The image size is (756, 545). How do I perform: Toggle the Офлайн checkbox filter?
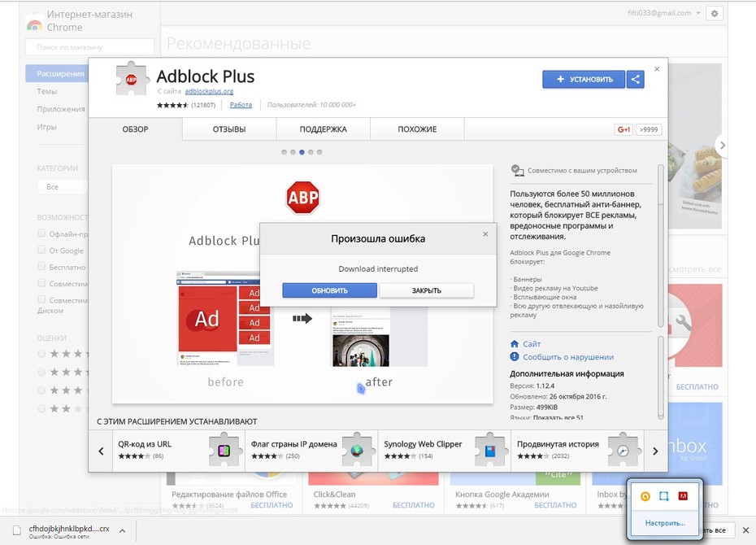click(41, 233)
